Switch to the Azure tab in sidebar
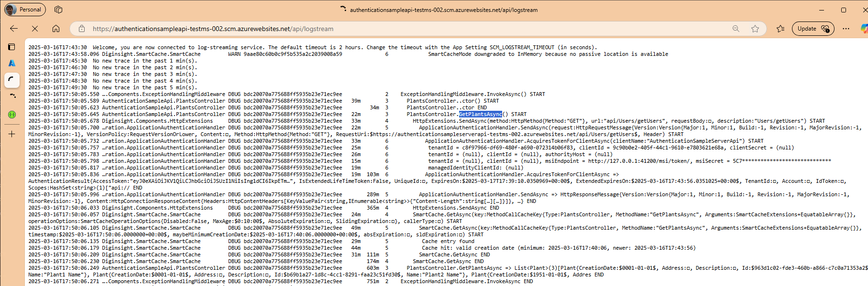This screenshot has width=868, height=286. tap(12, 63)
